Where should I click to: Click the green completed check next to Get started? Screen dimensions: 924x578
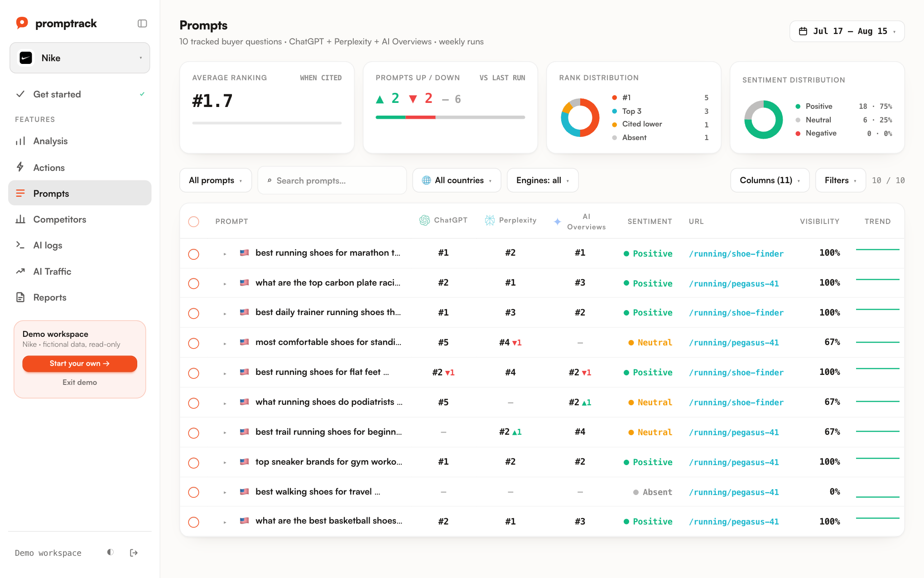point(142,94)
